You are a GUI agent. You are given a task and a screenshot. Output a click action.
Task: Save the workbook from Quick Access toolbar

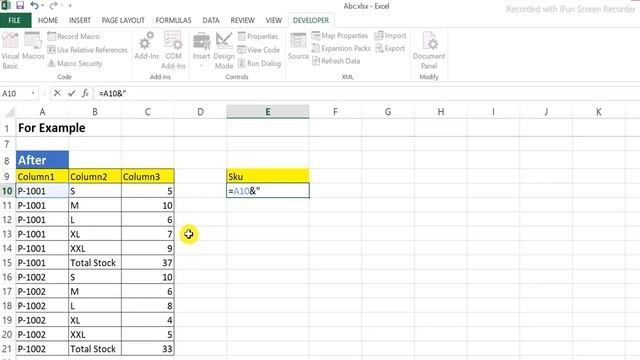pyautogui.click(x=20, y=6)
